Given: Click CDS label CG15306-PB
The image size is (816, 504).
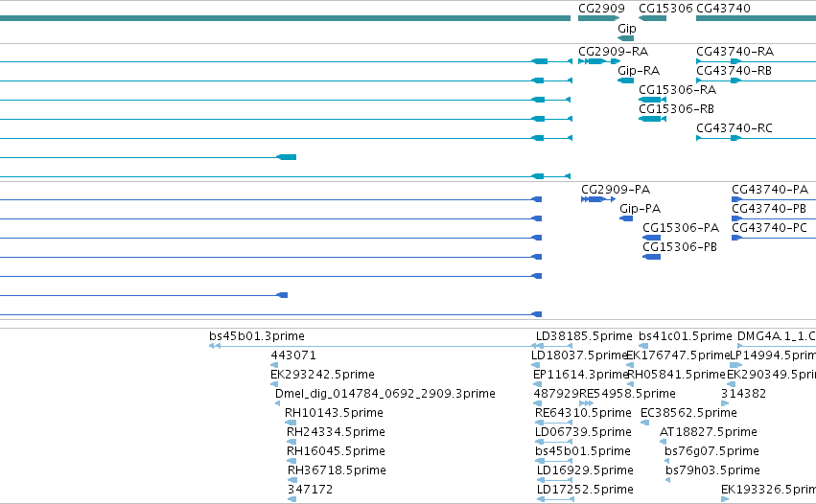Looking at the screenshot, I should (x=680, y=247).
